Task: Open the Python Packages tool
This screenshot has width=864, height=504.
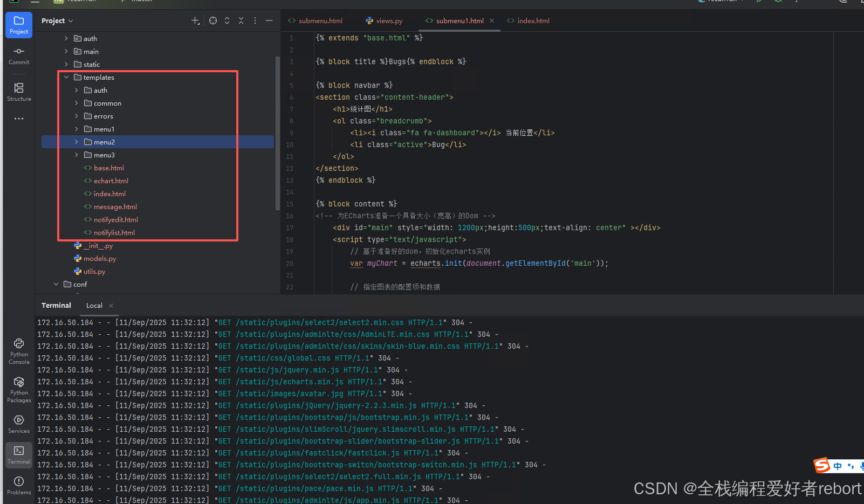Action: (x=19, y=389)
